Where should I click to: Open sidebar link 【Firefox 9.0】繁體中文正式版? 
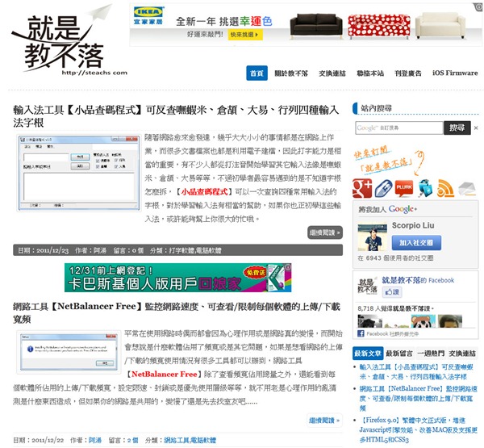pos(418,429)
